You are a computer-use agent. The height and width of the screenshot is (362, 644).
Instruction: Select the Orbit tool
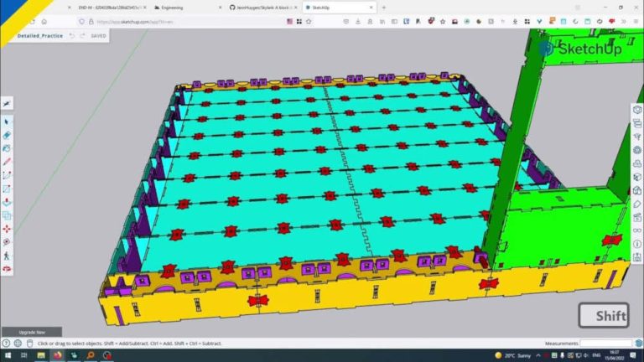point(8,268)
